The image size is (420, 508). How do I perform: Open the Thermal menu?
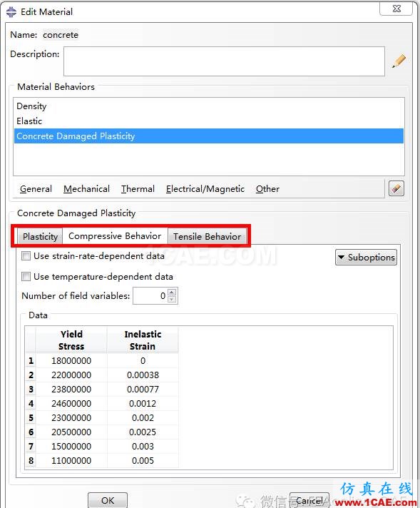(138, 189)
